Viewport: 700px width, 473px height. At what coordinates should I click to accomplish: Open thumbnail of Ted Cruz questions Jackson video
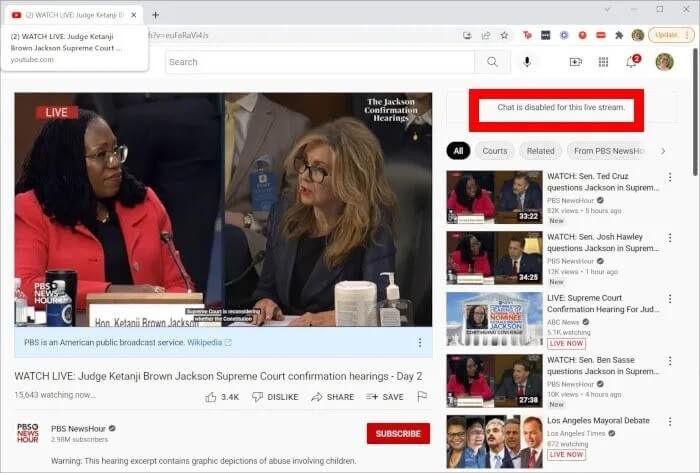point(494,197)
